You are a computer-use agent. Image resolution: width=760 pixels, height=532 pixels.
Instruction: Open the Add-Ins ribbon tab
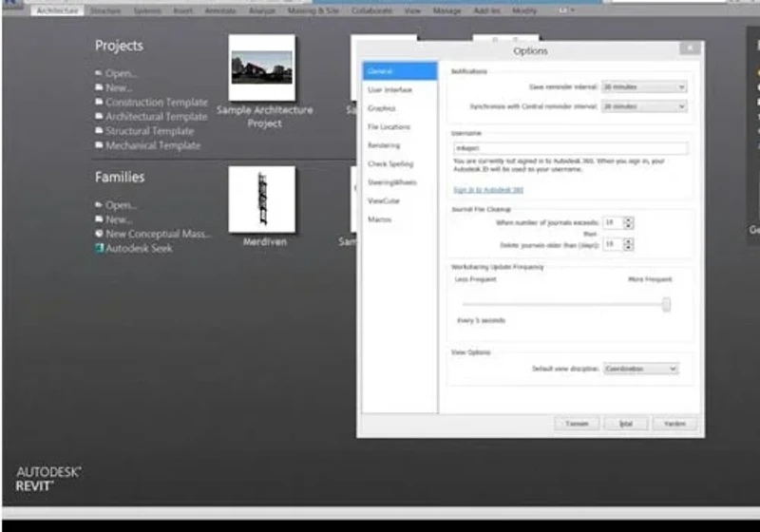pyautogui.click(x=486, y=10)
